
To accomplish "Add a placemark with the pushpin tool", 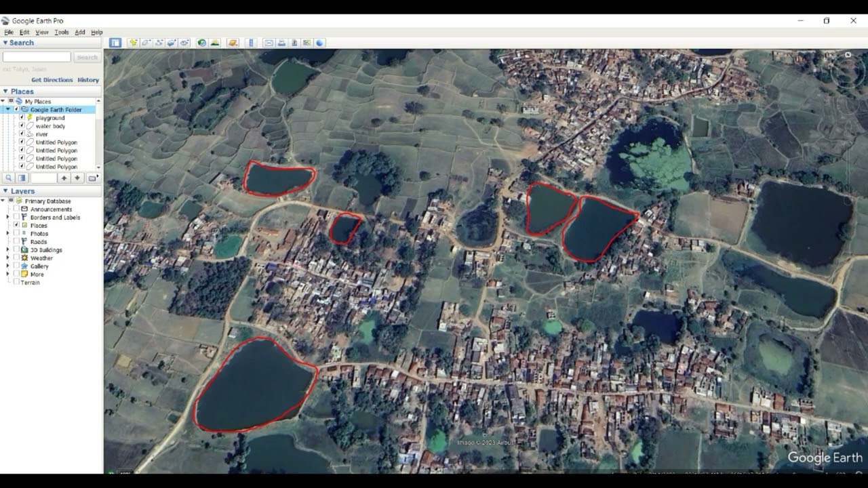I will (x=134, y=43).
